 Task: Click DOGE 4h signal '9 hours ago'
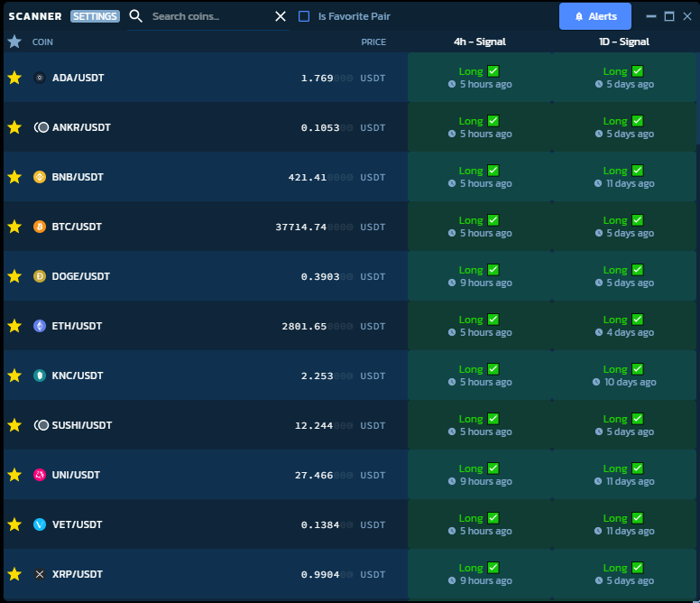point(486,283)
